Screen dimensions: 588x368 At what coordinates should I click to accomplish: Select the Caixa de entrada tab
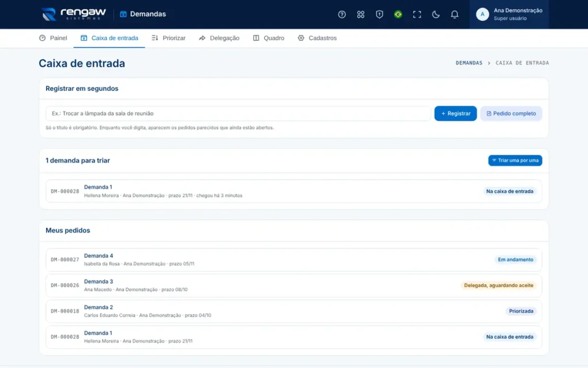[x=109, y=38]
